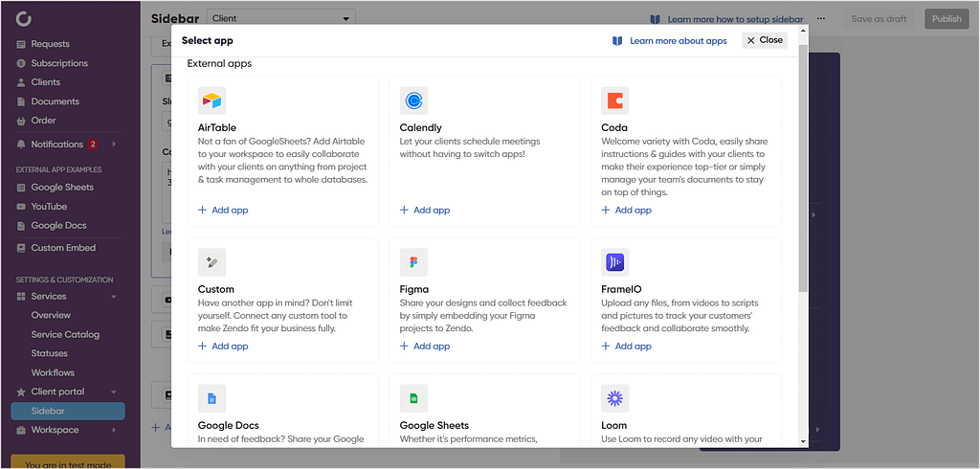Go to Subscriptions page
The width and height of the screenshot is (980, 469).
(x=59, y=63)
